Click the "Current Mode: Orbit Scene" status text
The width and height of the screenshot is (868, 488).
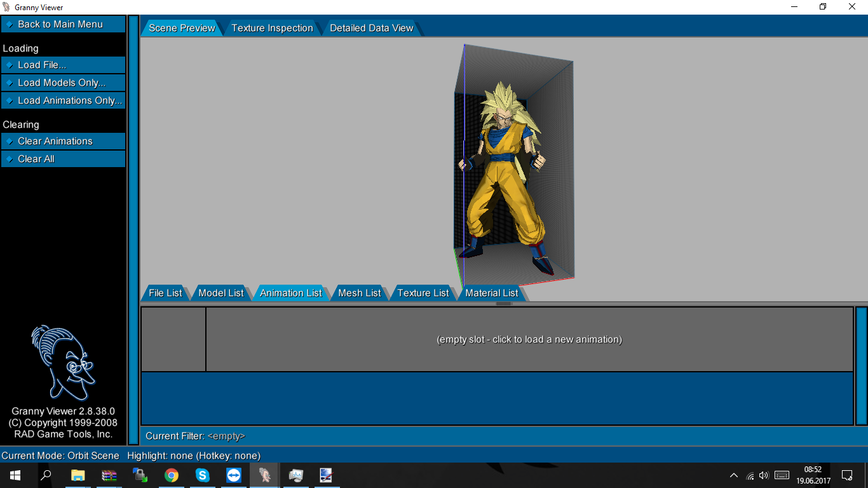click(x=60, y=456)
